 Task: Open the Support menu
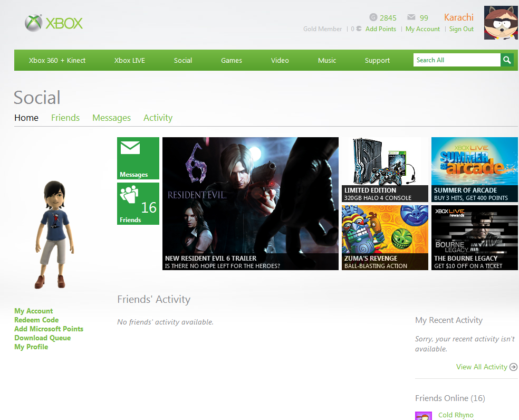click(377, 60)
